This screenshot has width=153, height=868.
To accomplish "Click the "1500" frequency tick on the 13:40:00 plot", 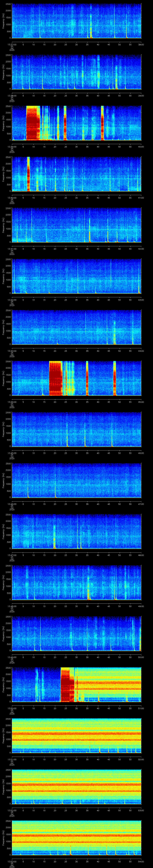I will (x=8, y=171).
